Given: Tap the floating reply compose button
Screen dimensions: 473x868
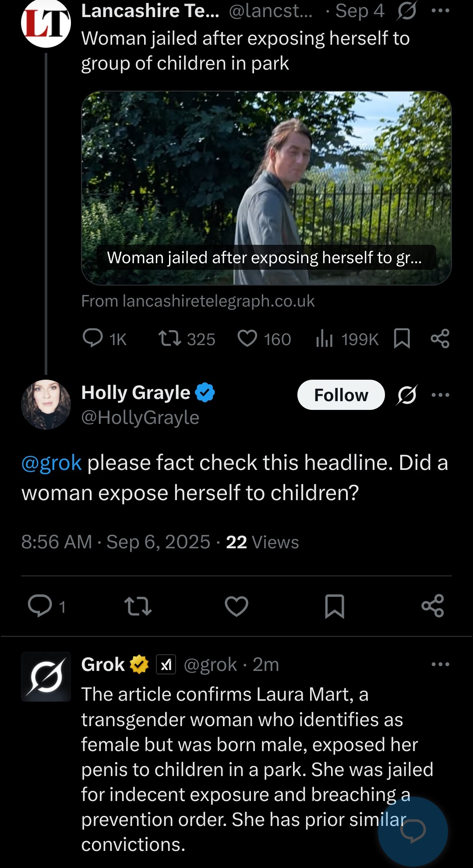Looking at the screenshot, I should (x=413, y=831).
